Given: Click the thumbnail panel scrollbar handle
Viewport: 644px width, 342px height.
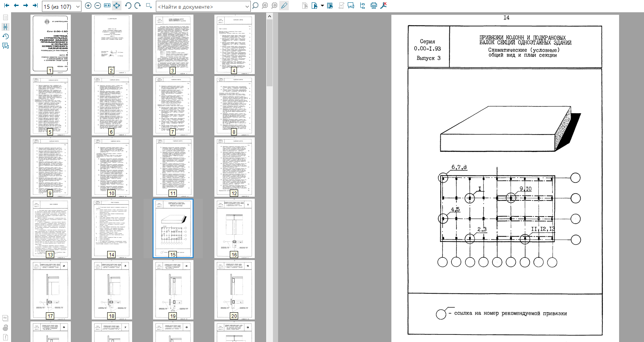Looking at the screenshot, I should (269, 53).
